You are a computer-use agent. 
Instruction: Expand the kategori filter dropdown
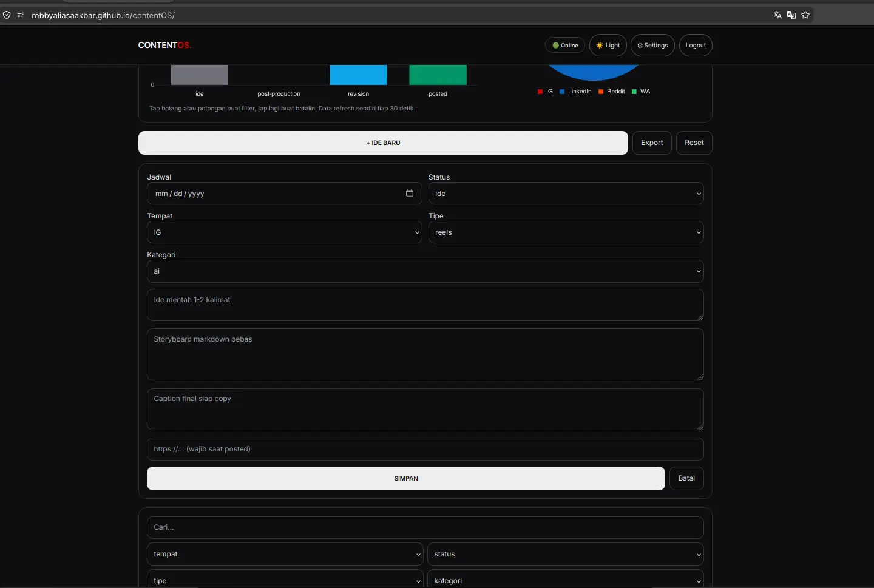pyautogui.click(x=566, y=579)
